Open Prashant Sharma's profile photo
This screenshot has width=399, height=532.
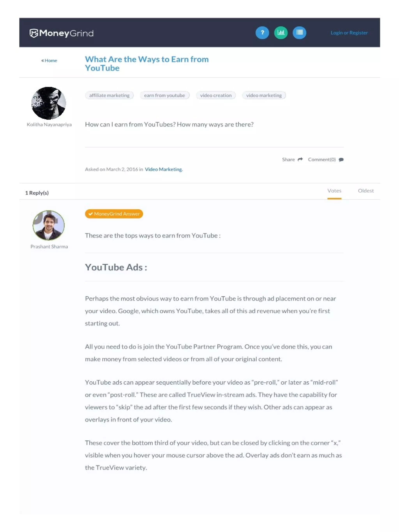49,225
